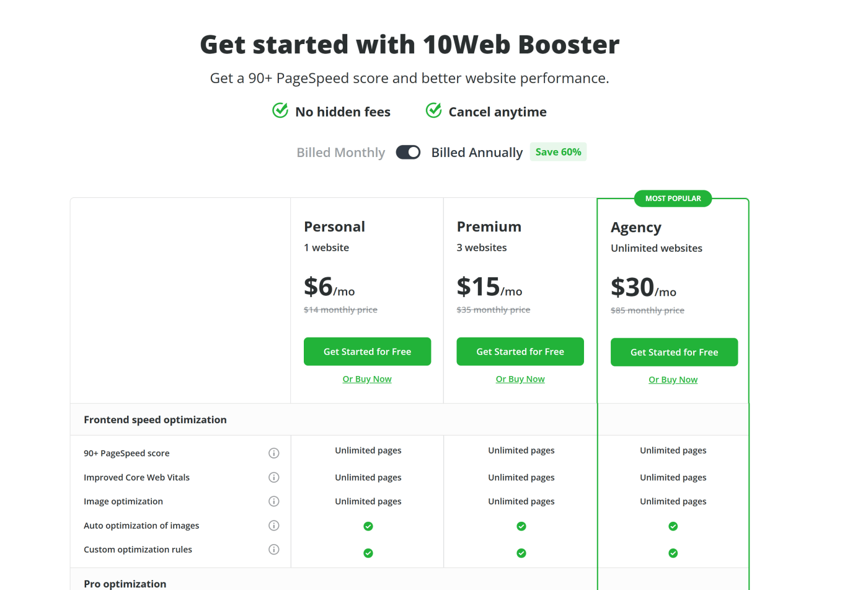Screen dimensions: 868x590
Task: Open the info tooltip for Improved Core Web Vitals
Action: tap(273, 477)
